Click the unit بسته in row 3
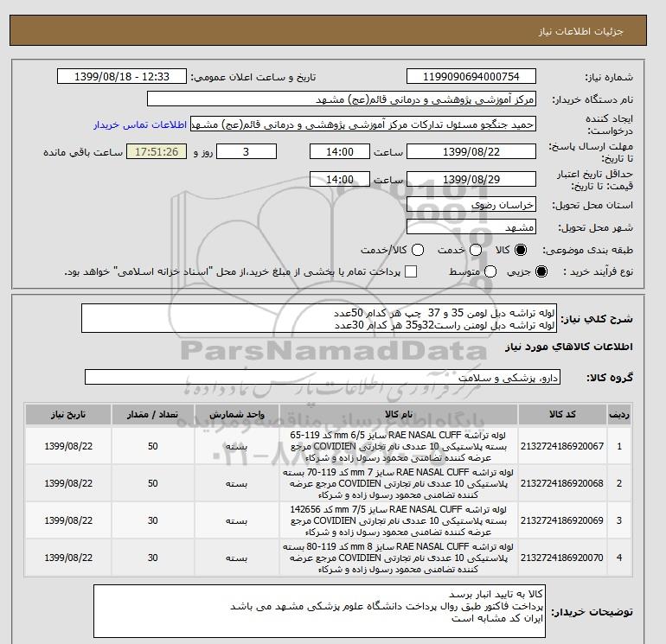Image resolution: width=666 pixels, height=644 pixels. (237, 520)
